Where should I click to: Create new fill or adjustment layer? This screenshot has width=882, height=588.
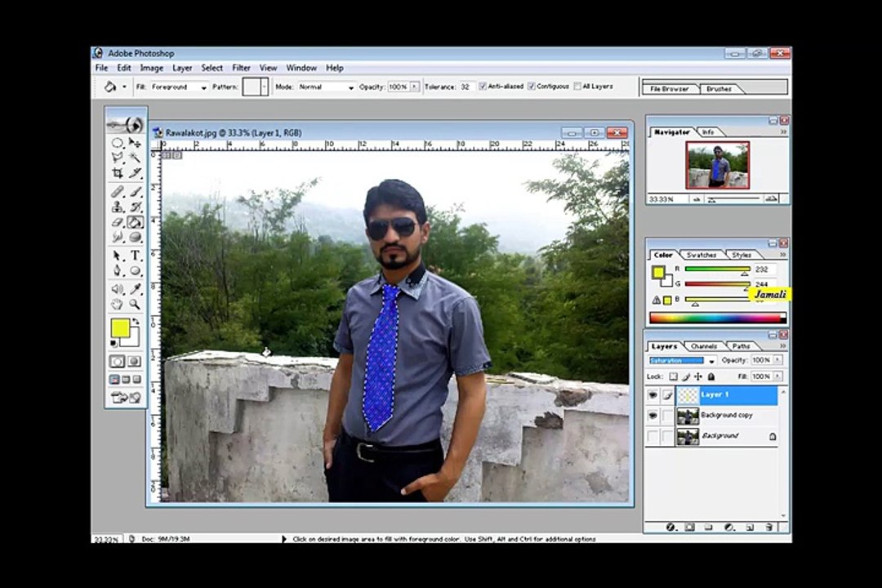pyautogui.click(x=729, y=528)
